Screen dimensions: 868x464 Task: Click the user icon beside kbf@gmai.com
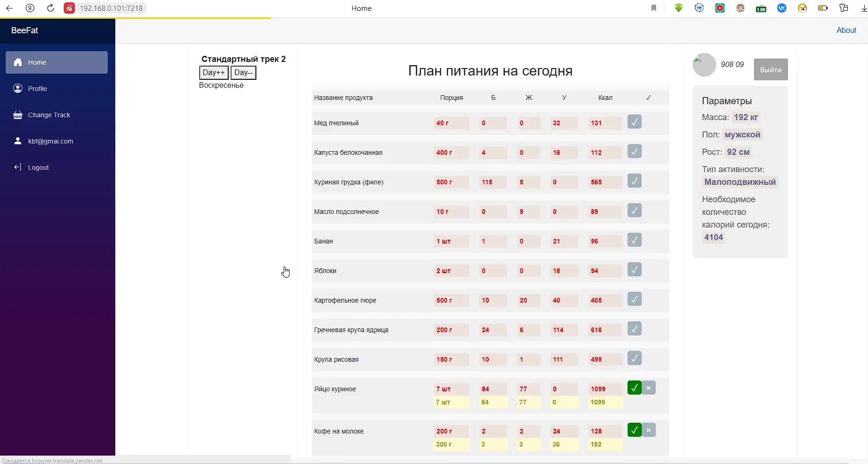click(18, 141)
